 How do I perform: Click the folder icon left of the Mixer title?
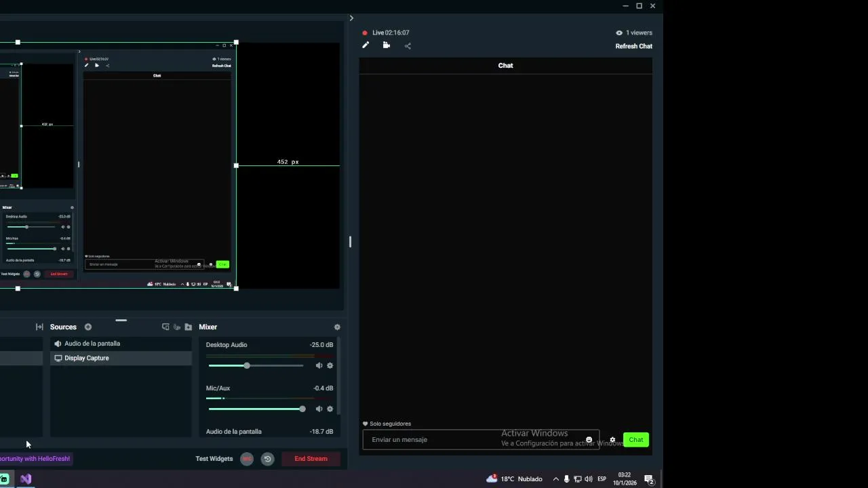pyautogui.click(x=189, y=327)
